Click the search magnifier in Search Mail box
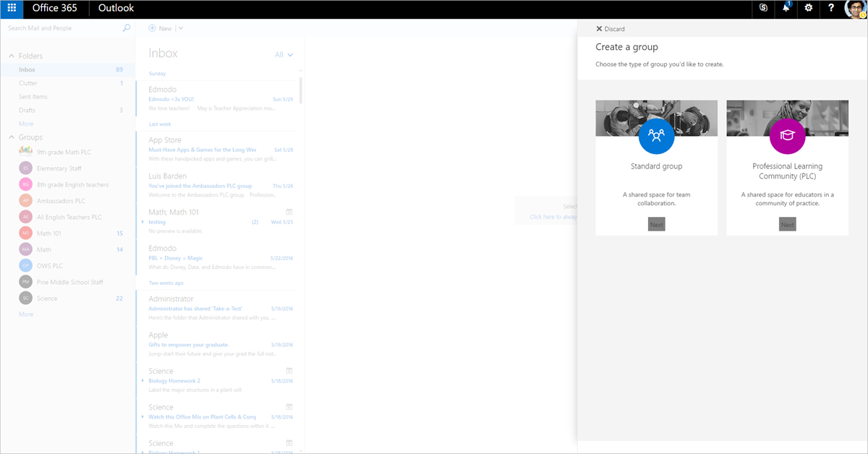868x454 pixels. click(x=126, y=27)
